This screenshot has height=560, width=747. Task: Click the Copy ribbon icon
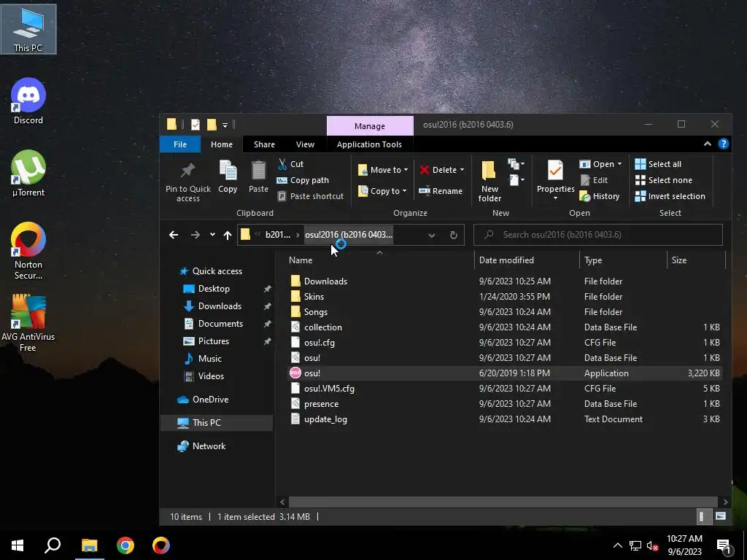tap(228, 176)
